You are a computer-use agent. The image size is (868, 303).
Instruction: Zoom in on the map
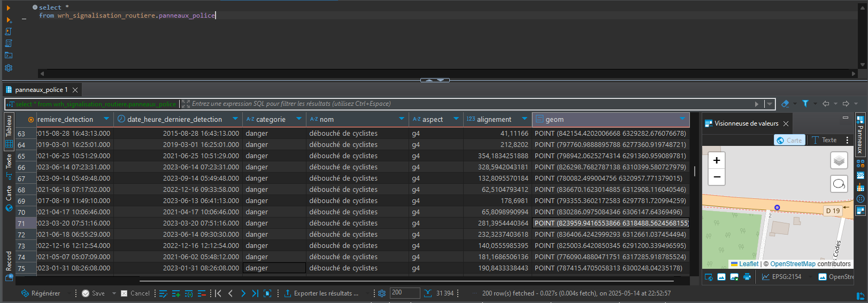tap(717, 160)
